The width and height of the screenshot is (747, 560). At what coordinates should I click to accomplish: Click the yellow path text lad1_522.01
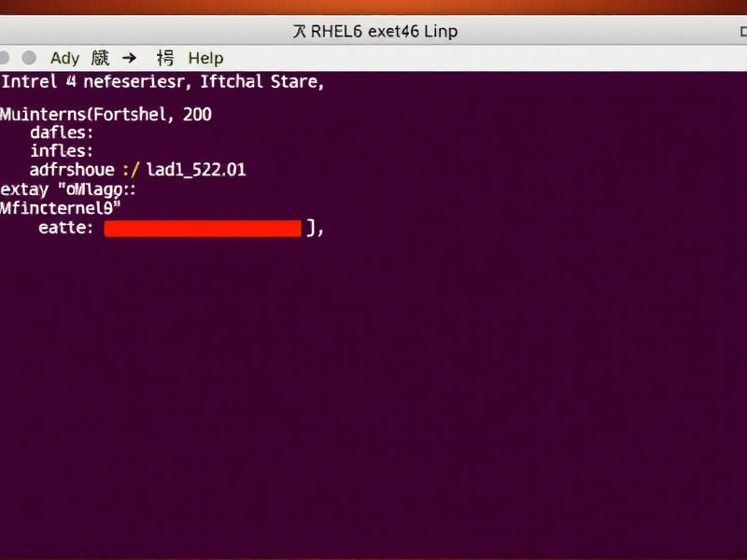tap(194, 170)
